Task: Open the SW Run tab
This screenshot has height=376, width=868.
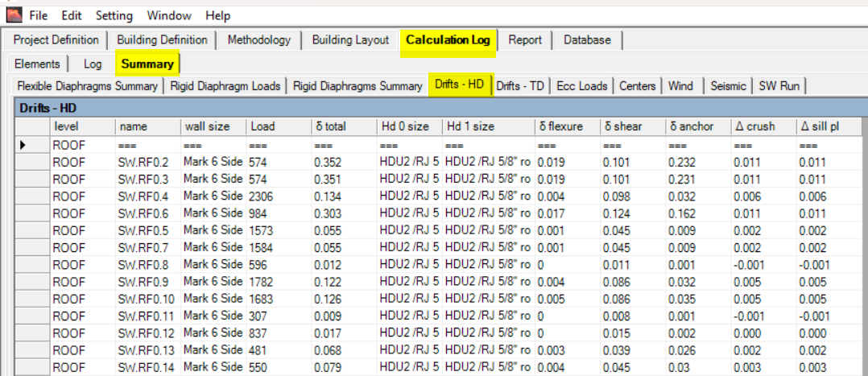Action: (779, 86)
